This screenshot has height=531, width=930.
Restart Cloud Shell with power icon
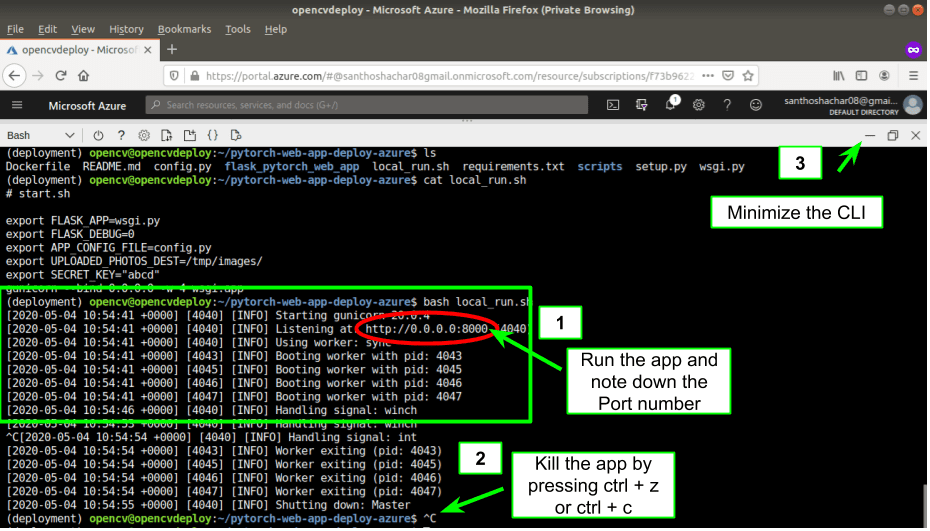[98, 135]
